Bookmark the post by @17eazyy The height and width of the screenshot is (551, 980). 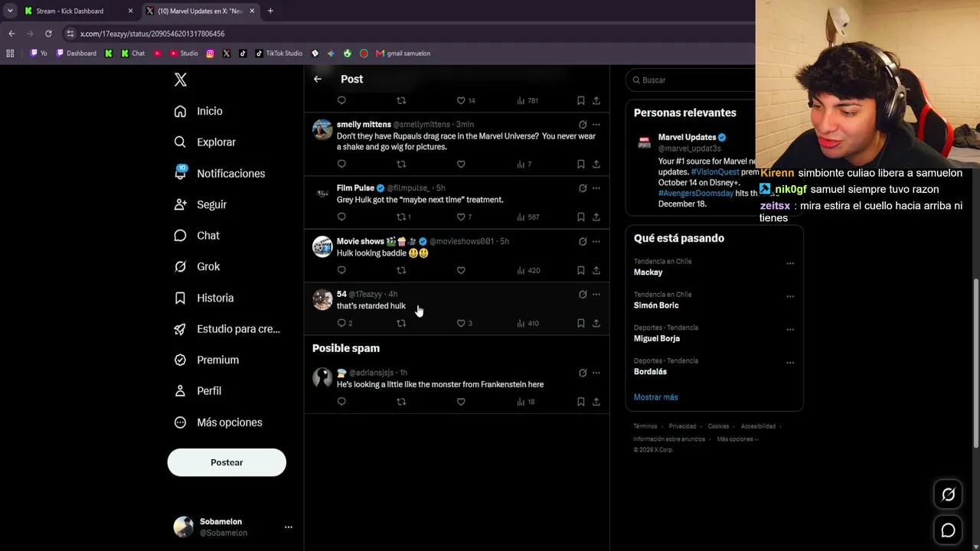tap(581, 323)
